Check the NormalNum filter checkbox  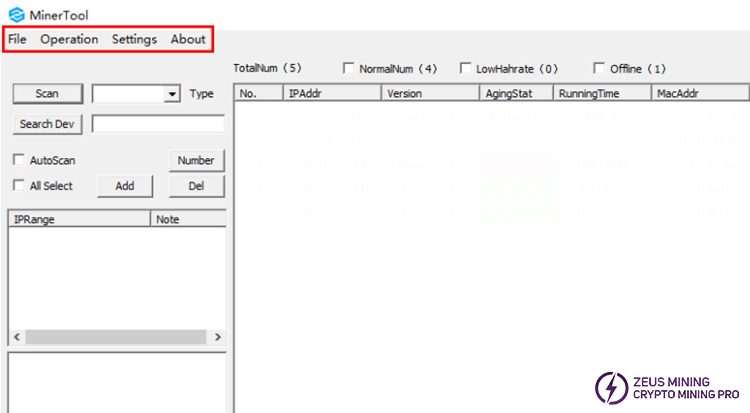pyautogui.click(x=349, y=69)
